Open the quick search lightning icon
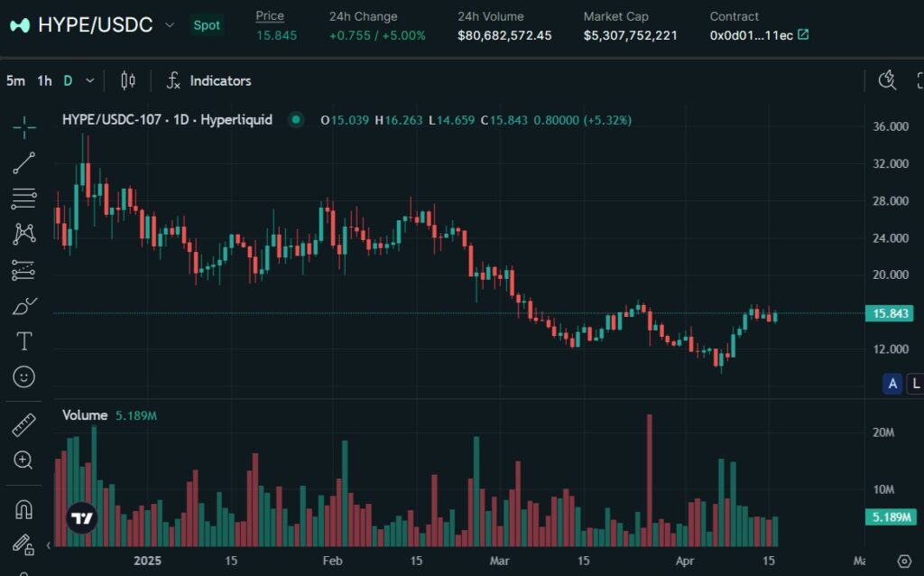The height and width of the screenshot is (576, 924). [x=888, y=80]
